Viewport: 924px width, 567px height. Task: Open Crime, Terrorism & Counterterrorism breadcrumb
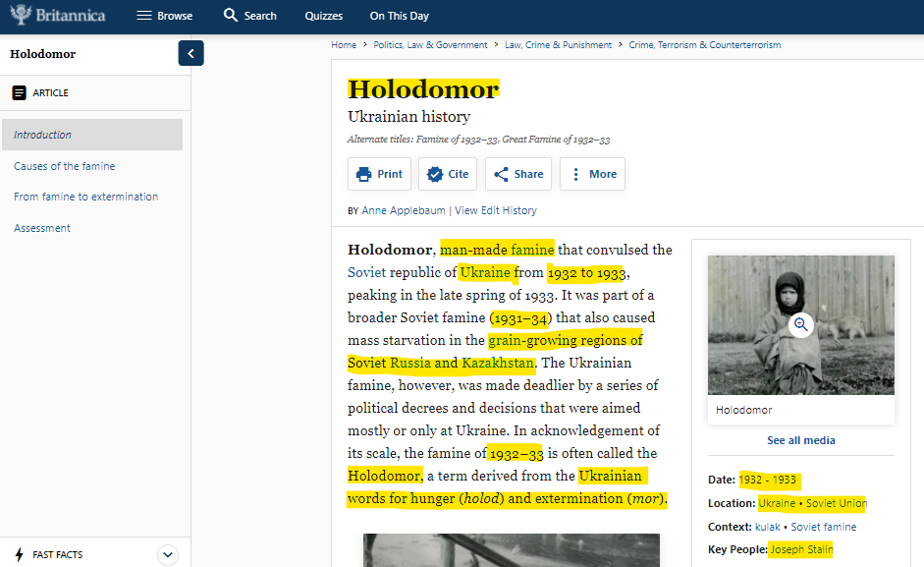point(705,45)
